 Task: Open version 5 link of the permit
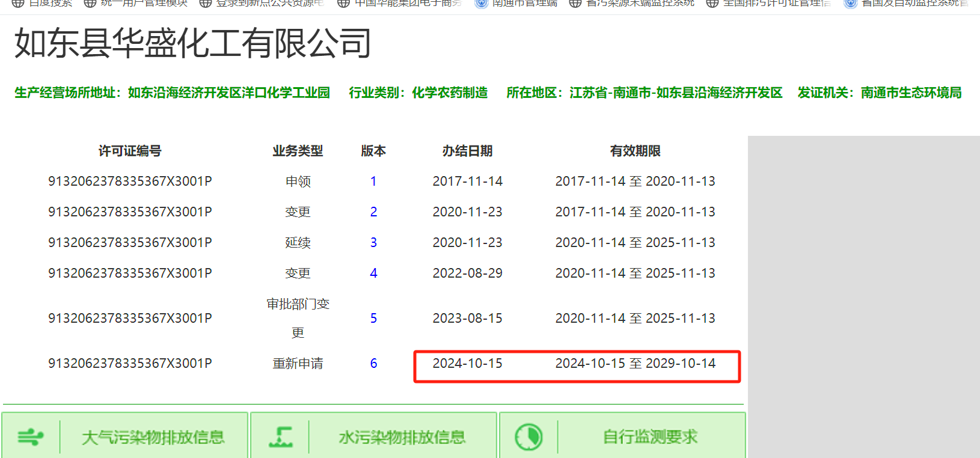(373, 319)
